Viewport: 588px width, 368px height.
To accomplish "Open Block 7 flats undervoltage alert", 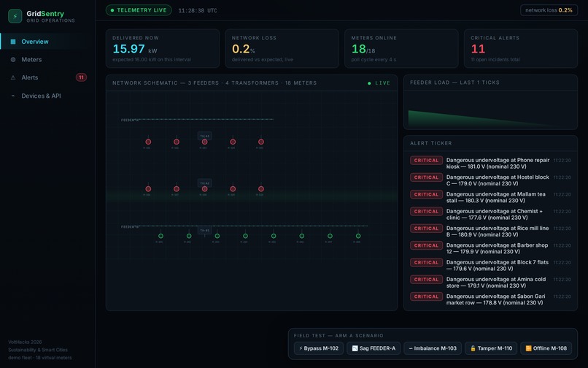I will pyautogui.click(x=490, y=266).
